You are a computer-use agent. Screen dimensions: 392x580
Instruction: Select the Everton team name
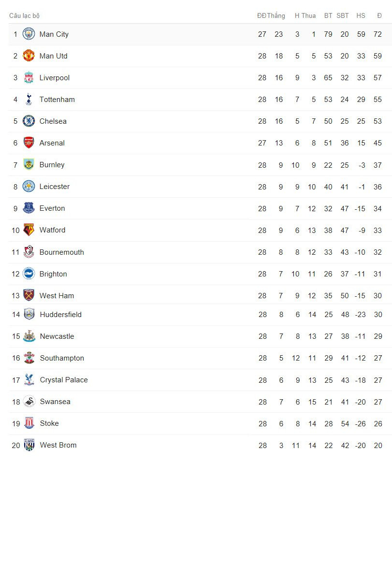52,208
